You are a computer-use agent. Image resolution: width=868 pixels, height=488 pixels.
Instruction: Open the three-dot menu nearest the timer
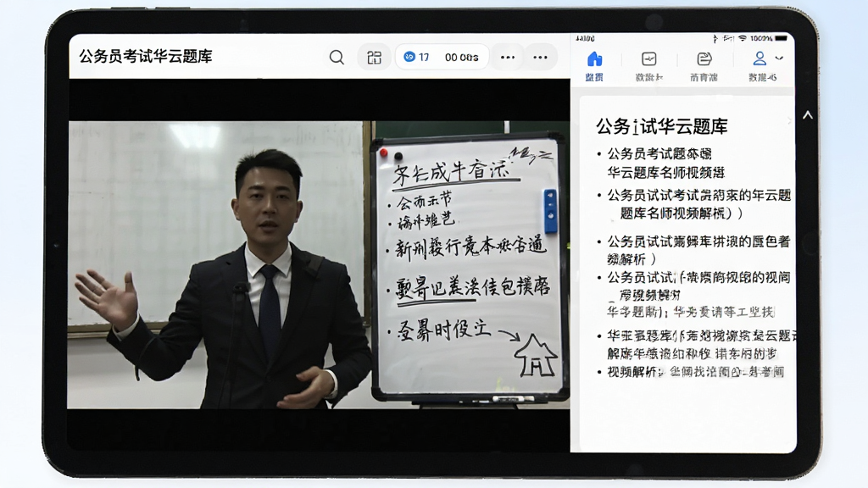[x=508, y=57]
